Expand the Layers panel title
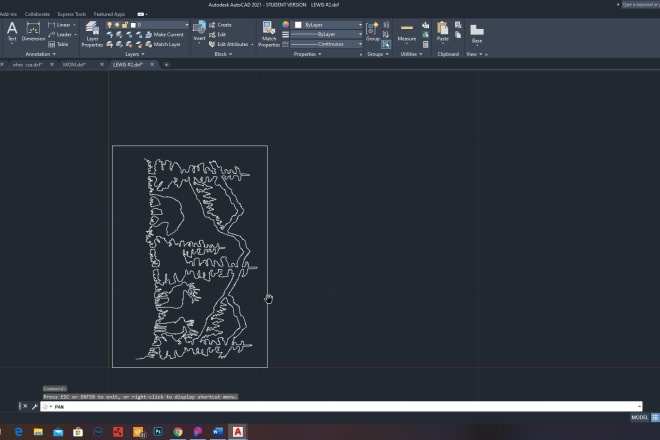660x440 pixels. click(x=135, y=54)
